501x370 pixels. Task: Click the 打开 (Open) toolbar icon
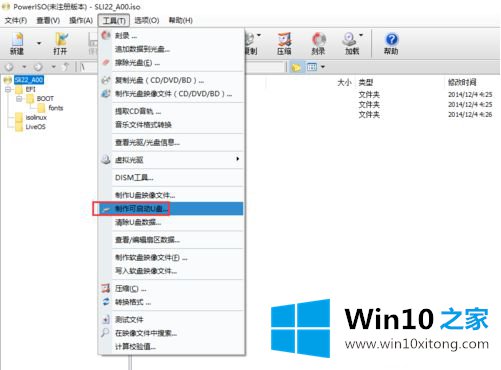(x=61, y=43)
